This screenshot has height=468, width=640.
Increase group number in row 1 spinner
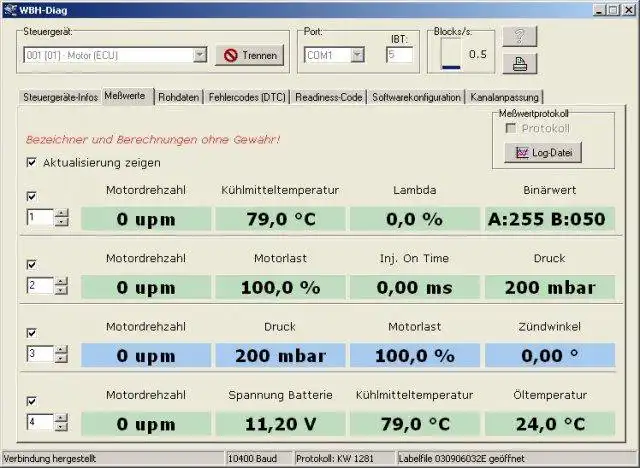62,213
